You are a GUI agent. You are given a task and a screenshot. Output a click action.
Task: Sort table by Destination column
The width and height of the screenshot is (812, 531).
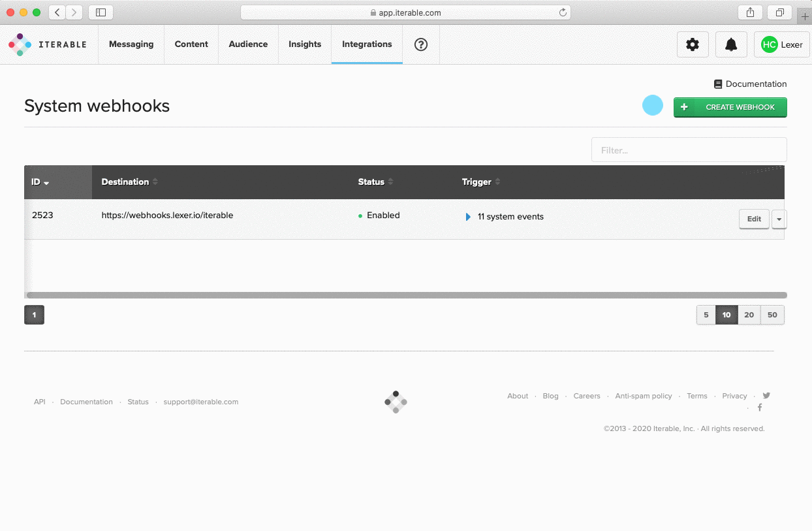point(129,182)
